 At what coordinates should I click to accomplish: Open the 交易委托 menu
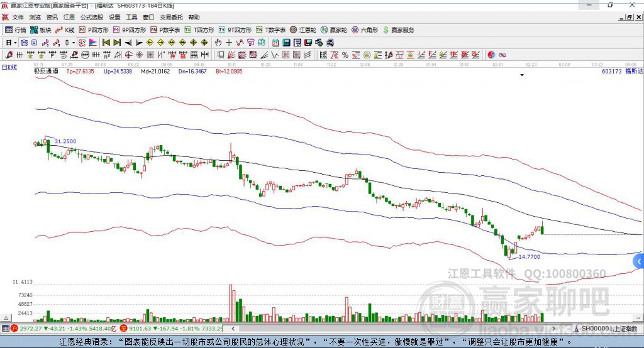171,17
